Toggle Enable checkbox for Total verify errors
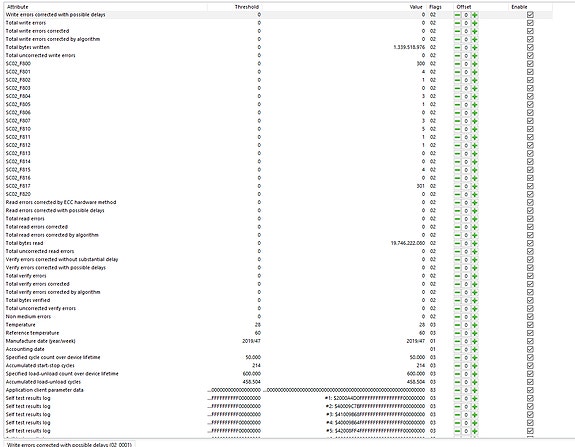Screen dimensions: 575x447 coord(530,276)
